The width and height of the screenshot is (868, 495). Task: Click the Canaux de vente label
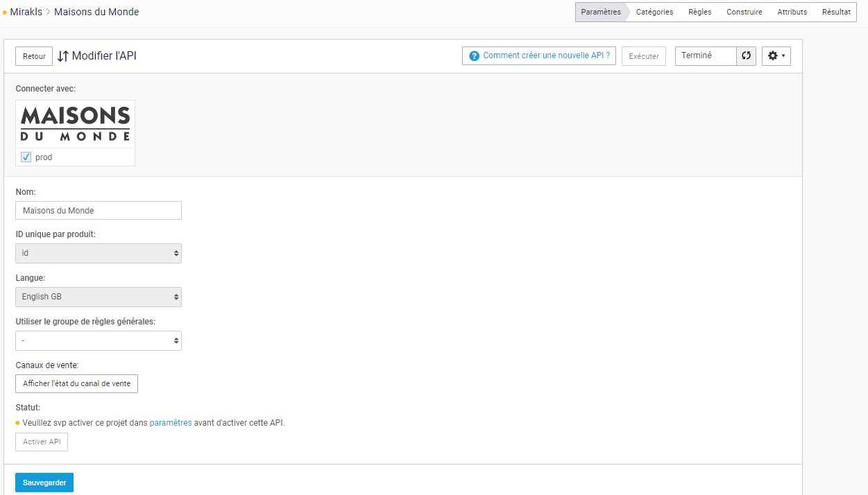(x=46, y=365)
